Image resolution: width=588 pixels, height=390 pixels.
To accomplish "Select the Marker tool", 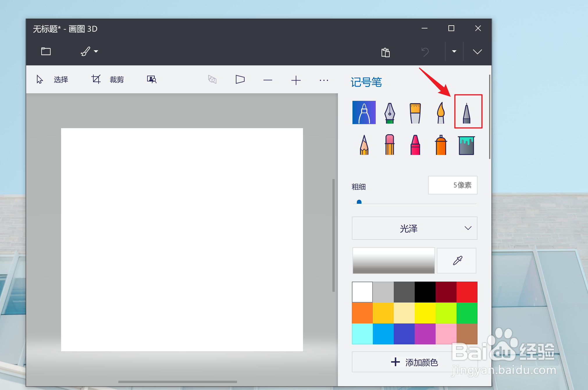I will pyautogui.click(x=364, y=112).
